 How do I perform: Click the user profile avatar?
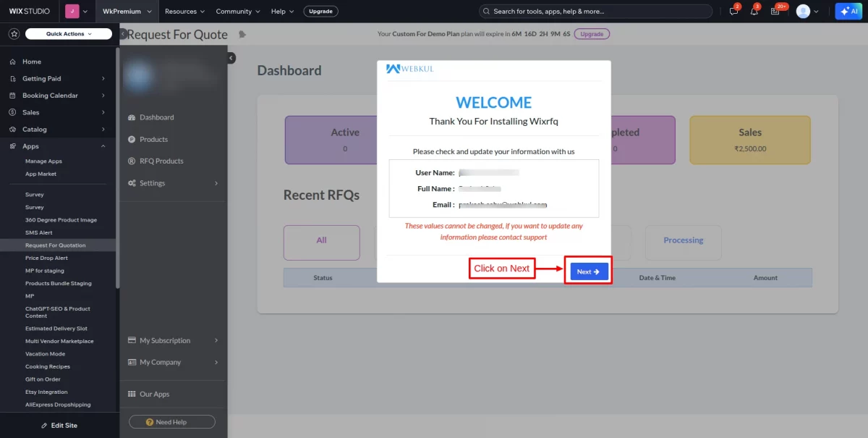803,12
